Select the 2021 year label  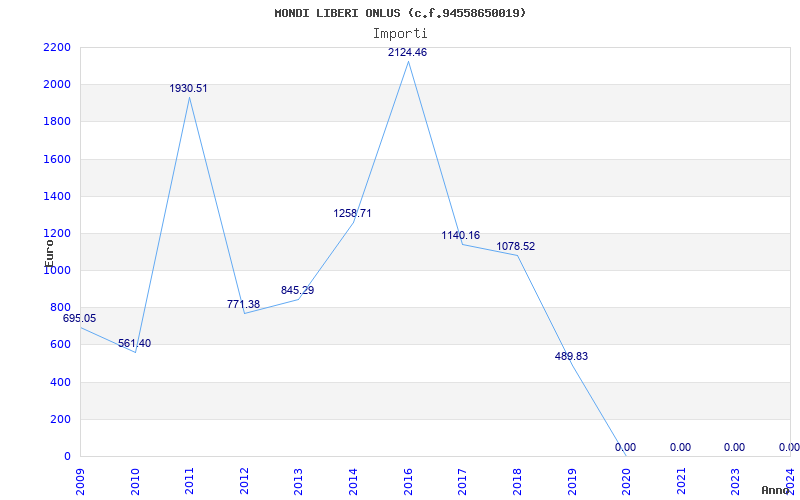(x=681, y=482)
